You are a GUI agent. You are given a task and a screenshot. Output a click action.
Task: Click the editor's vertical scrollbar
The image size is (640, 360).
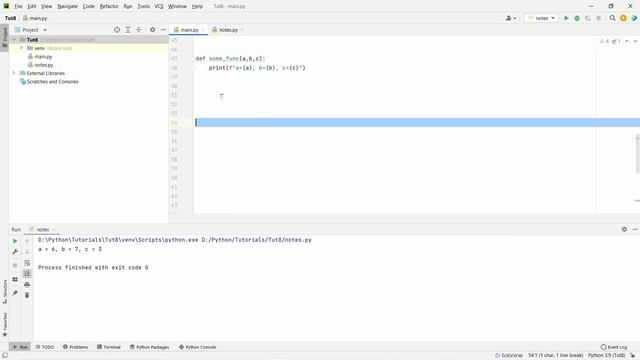pyautogui.click(x=637, y=153)
